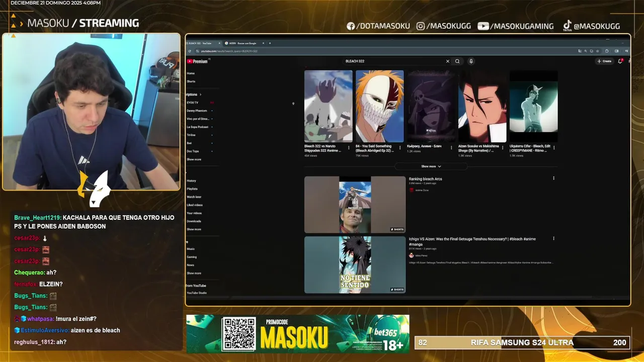Click the TikTok icon beside @MASOKUGG
Viewport: 644px width, 362px height.
[567, 26]
